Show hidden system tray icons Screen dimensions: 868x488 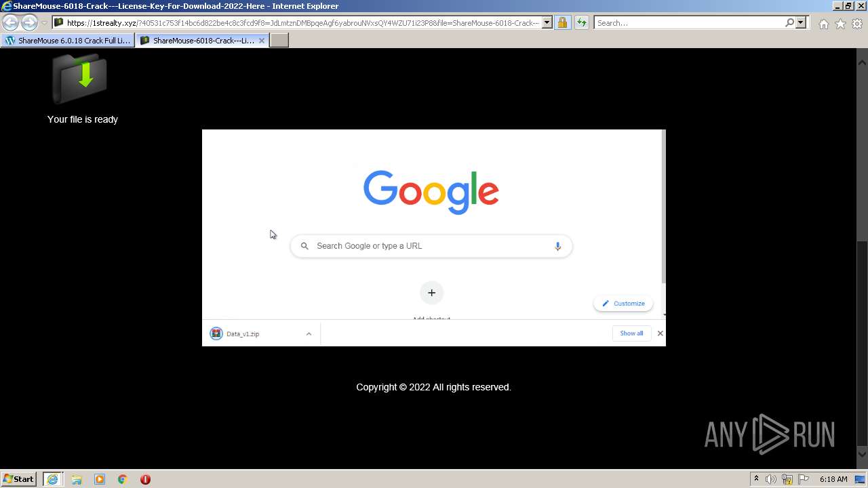pos(756,479)
